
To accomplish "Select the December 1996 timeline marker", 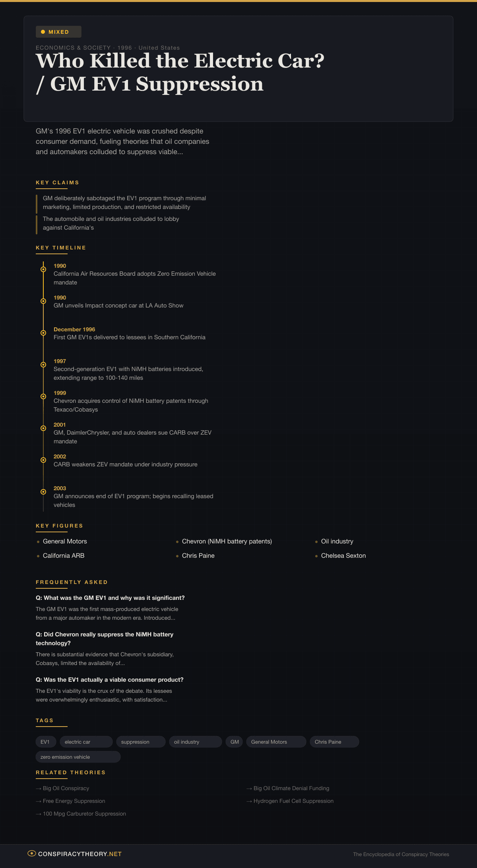I will coord(43,333).
